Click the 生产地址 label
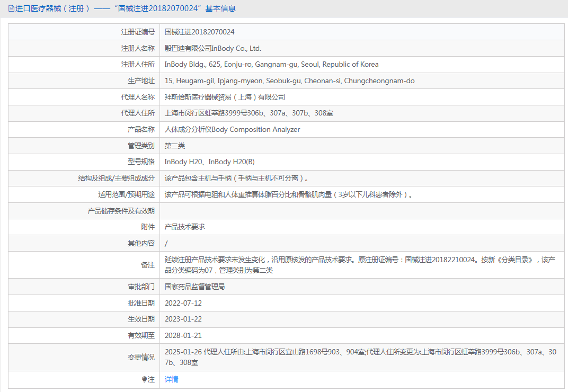The width and height of the screenshot is (568, 392). 141,81
